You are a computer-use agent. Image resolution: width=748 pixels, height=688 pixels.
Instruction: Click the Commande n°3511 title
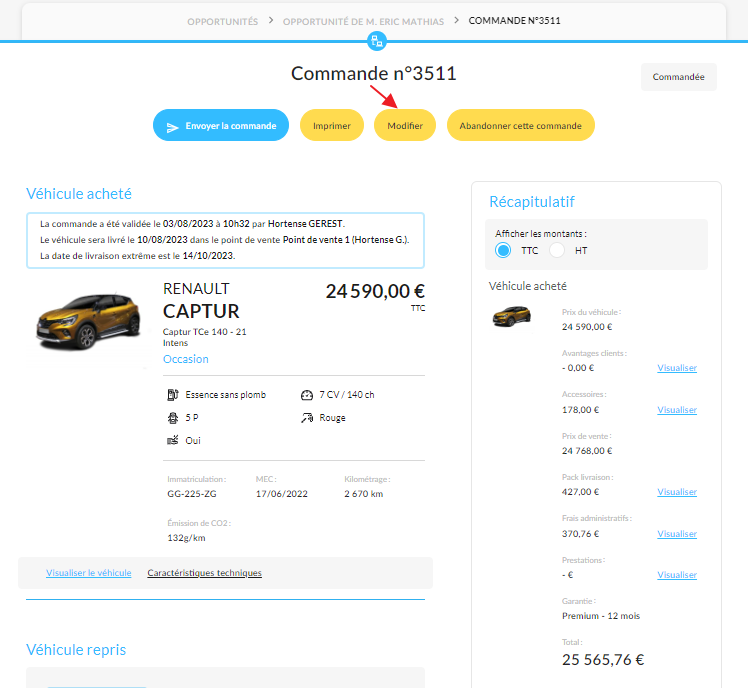tap(374, 73)
